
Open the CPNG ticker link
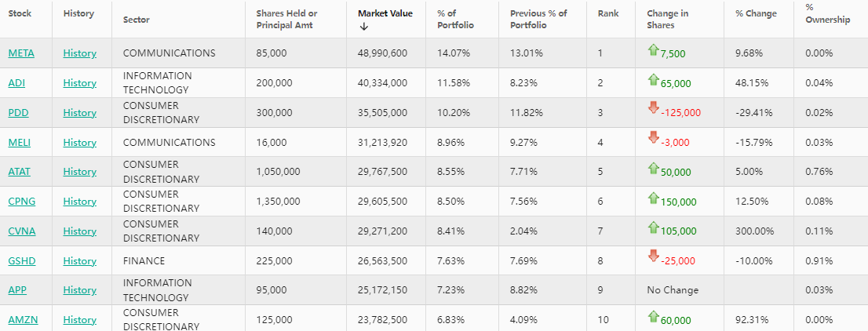21,202
